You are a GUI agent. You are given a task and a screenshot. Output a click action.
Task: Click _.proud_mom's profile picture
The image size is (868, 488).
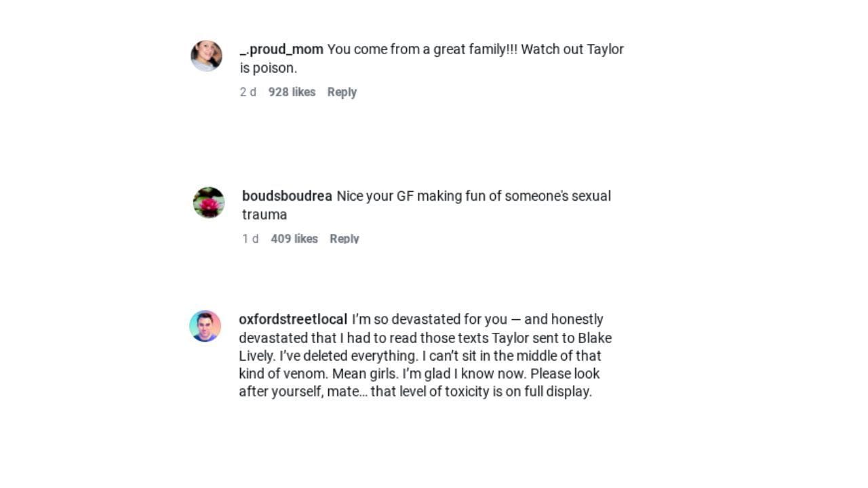[206, 56]
